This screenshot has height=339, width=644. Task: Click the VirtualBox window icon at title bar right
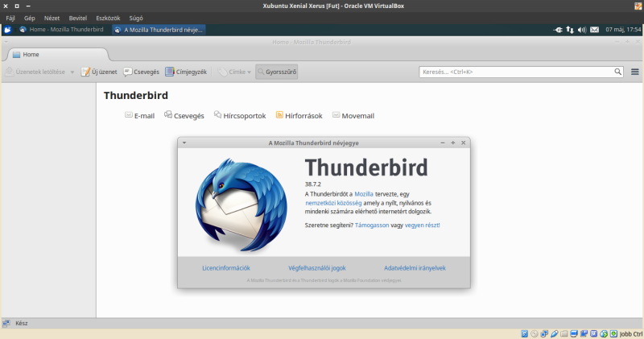(638, 6)
